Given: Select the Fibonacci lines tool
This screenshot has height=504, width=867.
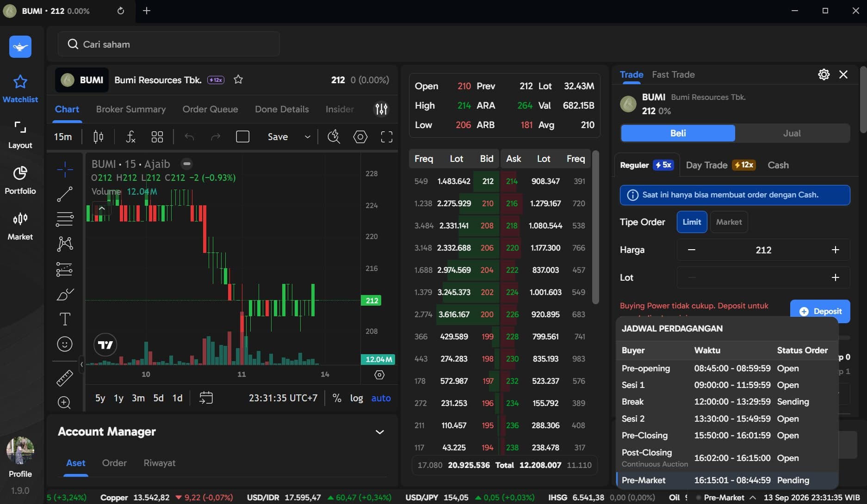Looking at the screenshot, I should tap(65, 219).
